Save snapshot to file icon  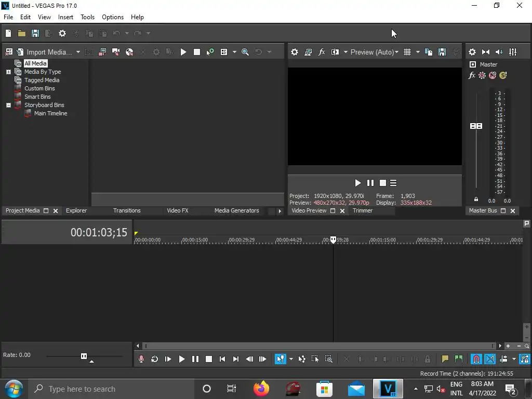[x=442, y=52]
